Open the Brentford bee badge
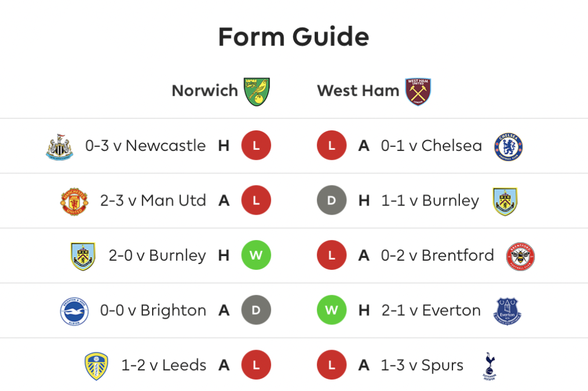Screen dimensions: 588x391 pos(520,257)
